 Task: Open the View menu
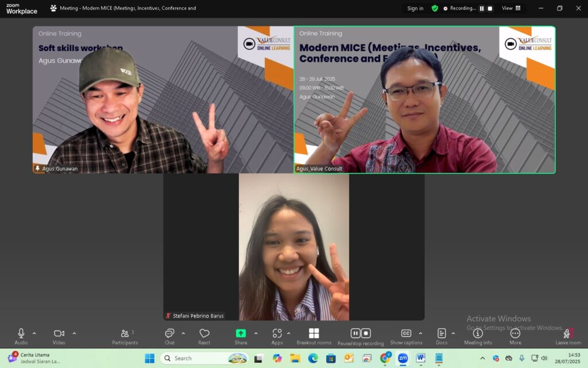[x=511, y=8]
